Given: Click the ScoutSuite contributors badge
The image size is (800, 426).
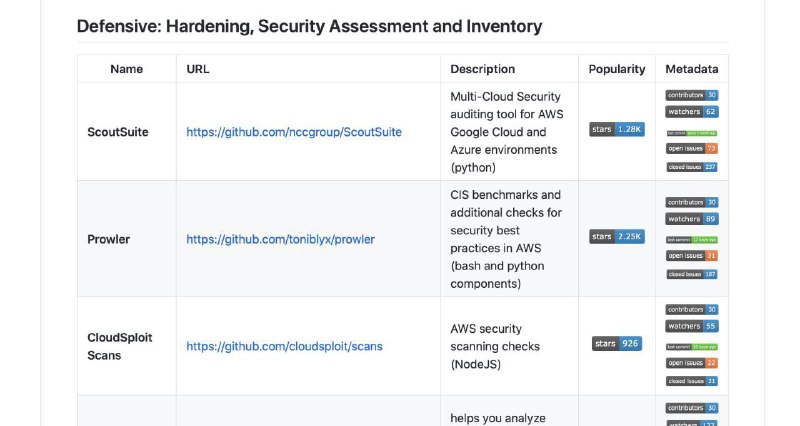Looking at the screenshot, I should point(692,95).
